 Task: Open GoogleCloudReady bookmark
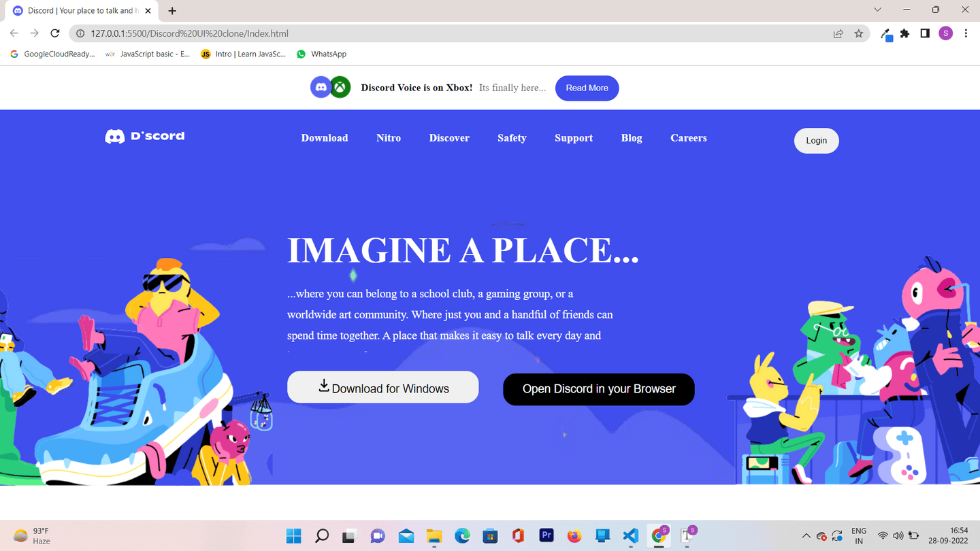(x=52, y=54)
